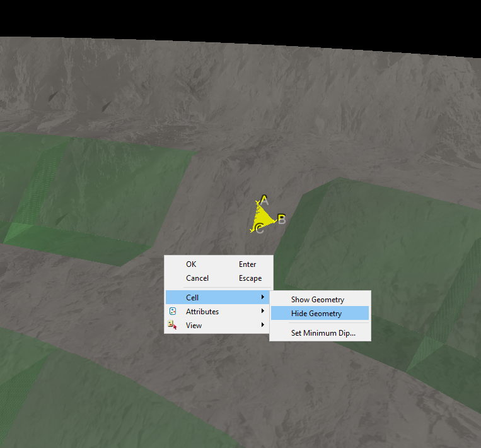Click the View menu icon

tap(172, 325)
